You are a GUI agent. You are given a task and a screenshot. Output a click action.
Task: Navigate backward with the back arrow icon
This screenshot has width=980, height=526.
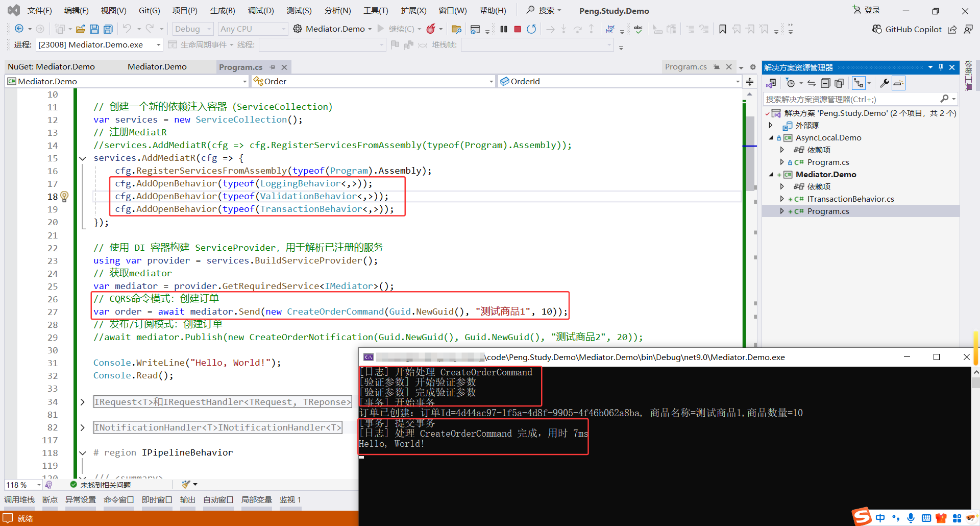point(19,29)
